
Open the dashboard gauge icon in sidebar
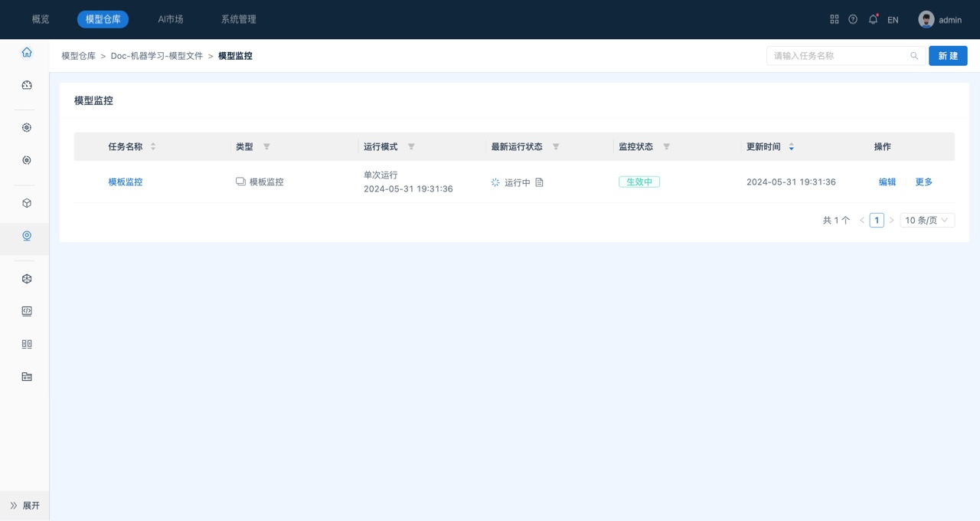pos(27,85)
